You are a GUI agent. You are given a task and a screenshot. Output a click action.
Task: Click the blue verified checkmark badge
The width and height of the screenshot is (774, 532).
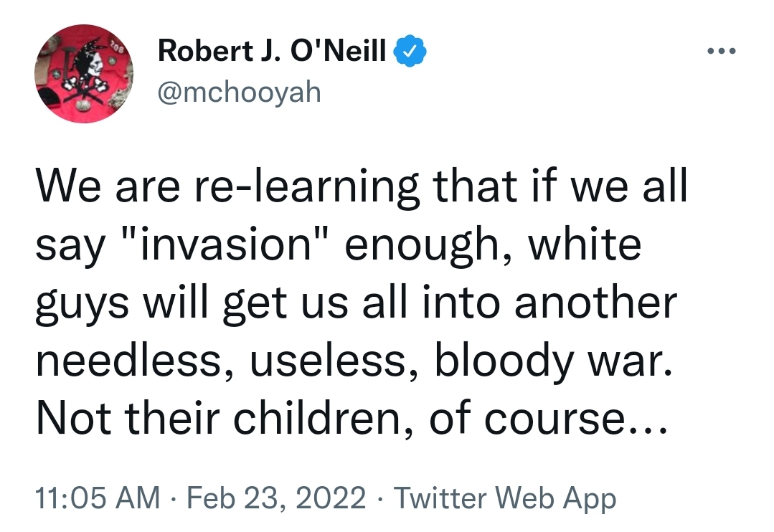click(411, 52)
